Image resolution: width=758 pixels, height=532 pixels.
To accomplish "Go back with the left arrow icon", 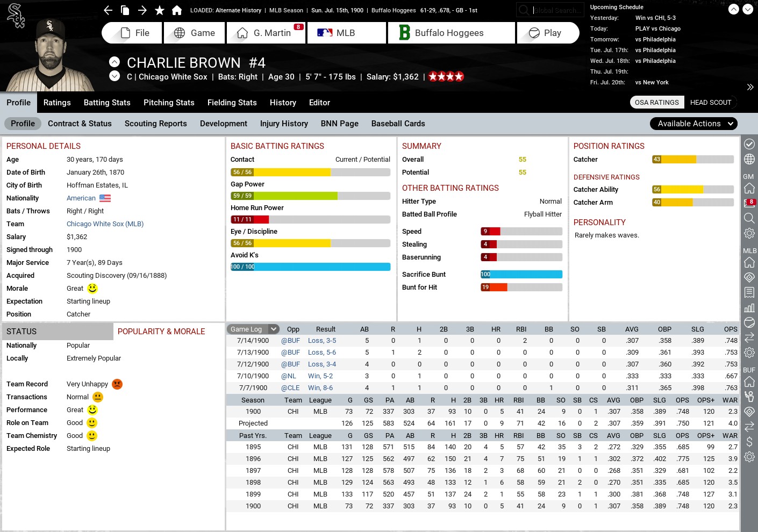I will pos(108,10).
